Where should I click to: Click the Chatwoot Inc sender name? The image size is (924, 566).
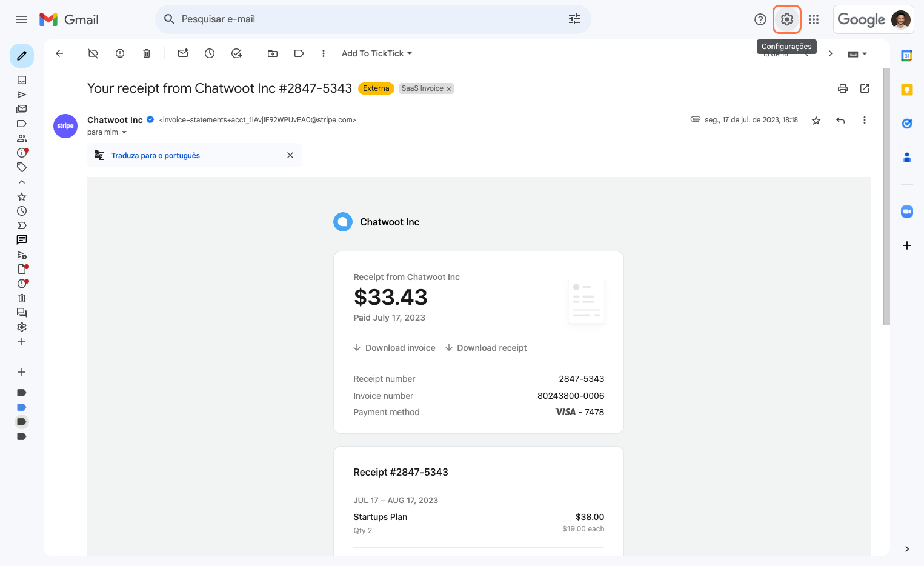[x=115, y=120]
